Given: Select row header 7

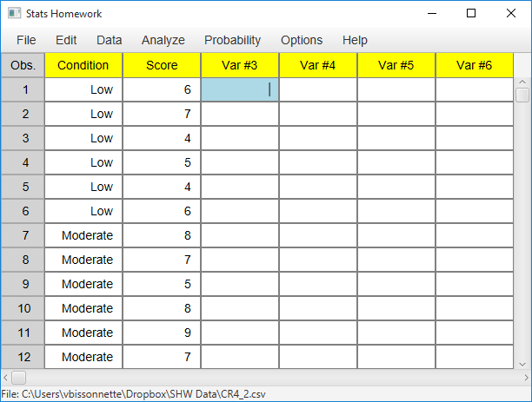Looking at the screenshot, I should coord(23,235).
